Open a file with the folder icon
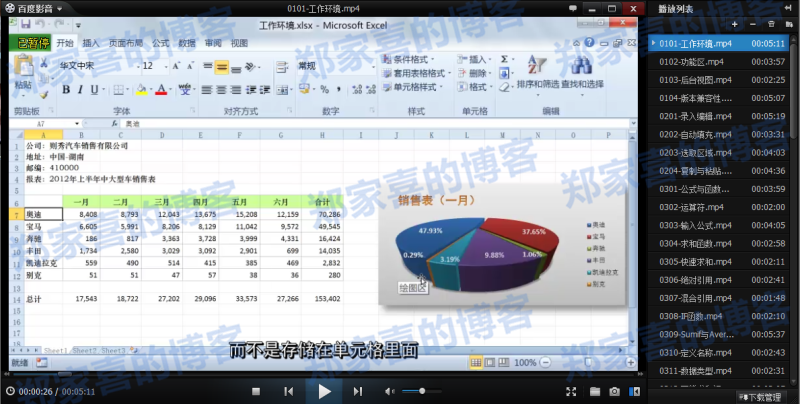Image resolution: width=800 pixels, height=404 pixels. point(595,391)
